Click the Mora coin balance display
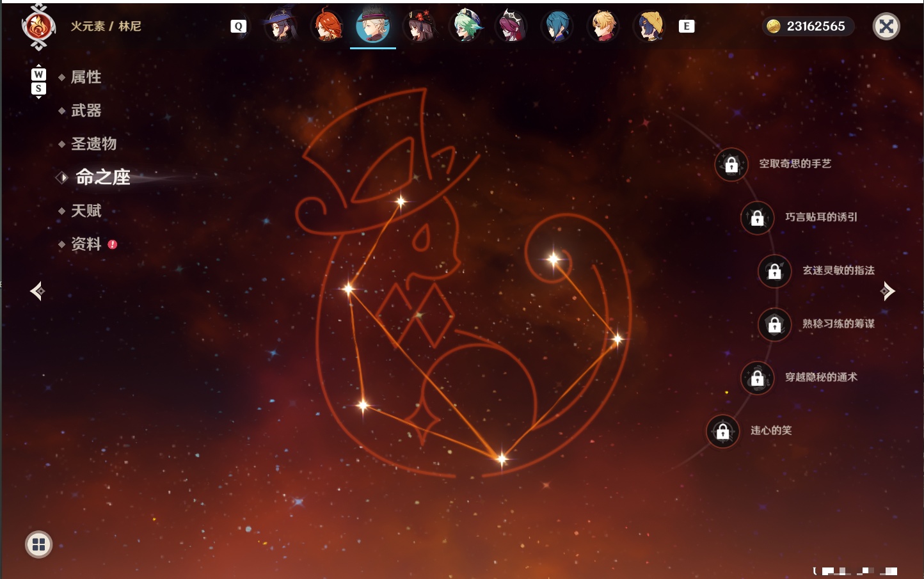The image size is (924, 579). [808, 26]
